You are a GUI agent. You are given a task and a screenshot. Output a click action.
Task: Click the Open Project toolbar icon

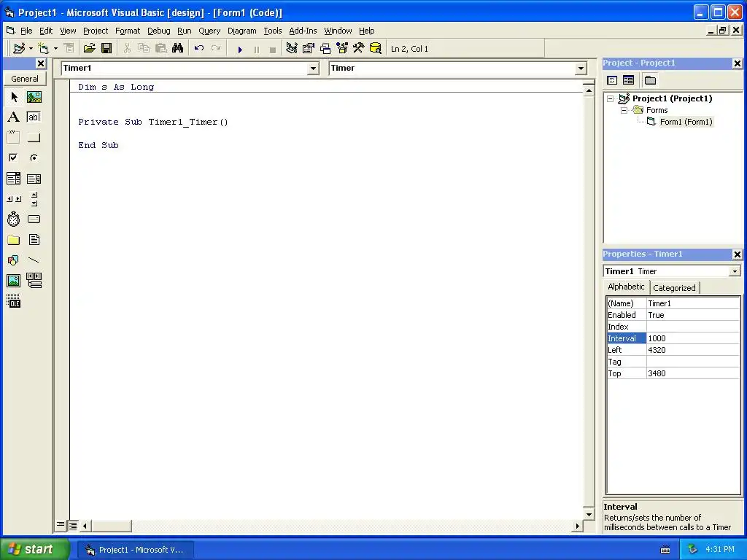tap(89, 48)
